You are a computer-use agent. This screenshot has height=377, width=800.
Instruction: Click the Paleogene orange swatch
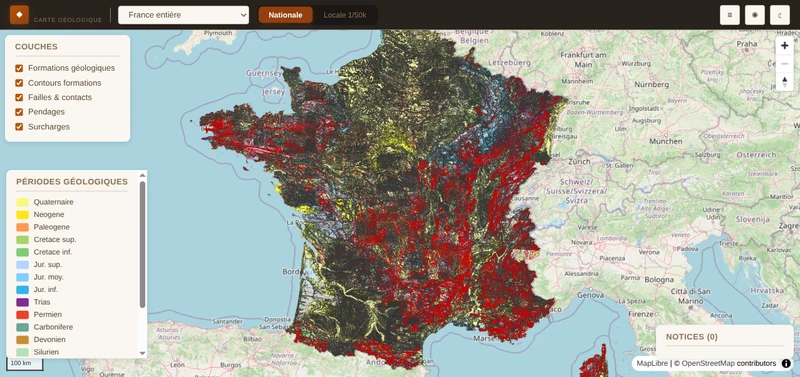click(22, 227)
